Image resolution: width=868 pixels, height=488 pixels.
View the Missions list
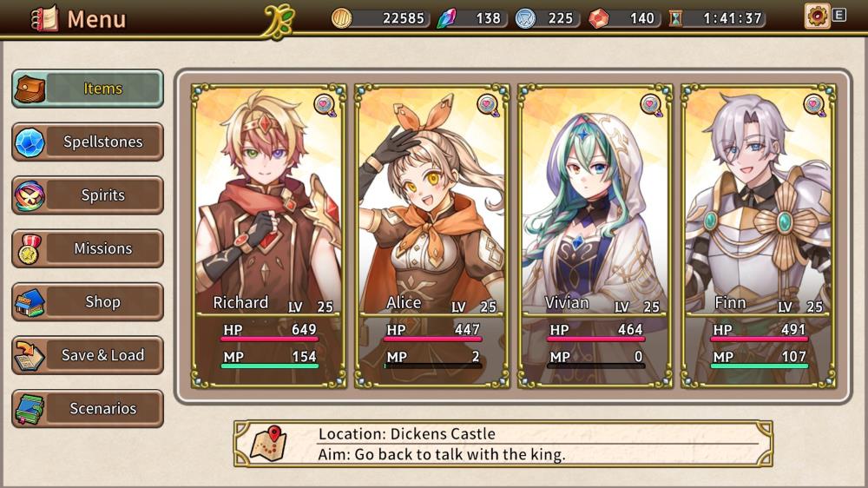(88, 248)
